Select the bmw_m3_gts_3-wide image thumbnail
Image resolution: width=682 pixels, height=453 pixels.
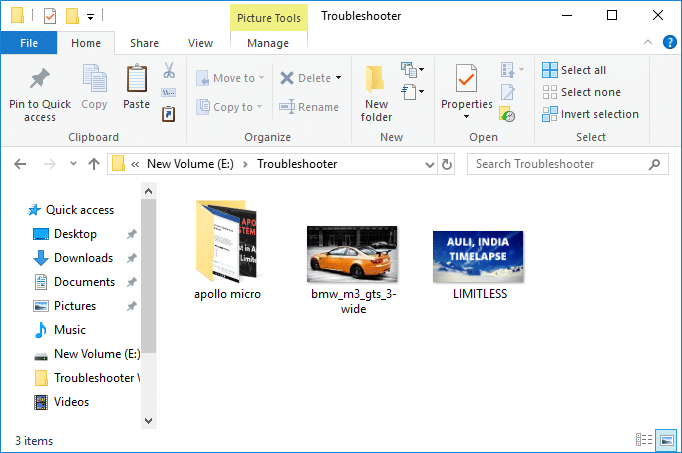352,254
